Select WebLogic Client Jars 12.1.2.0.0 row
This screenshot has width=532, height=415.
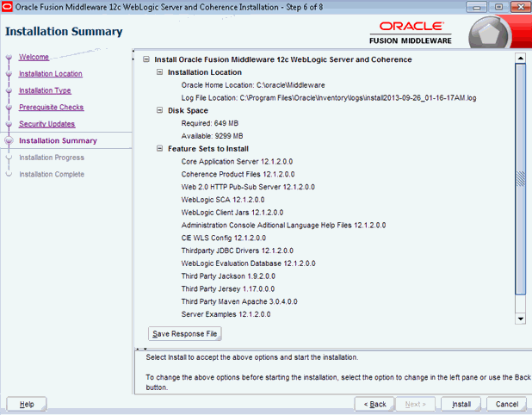(x=232, y=213)
